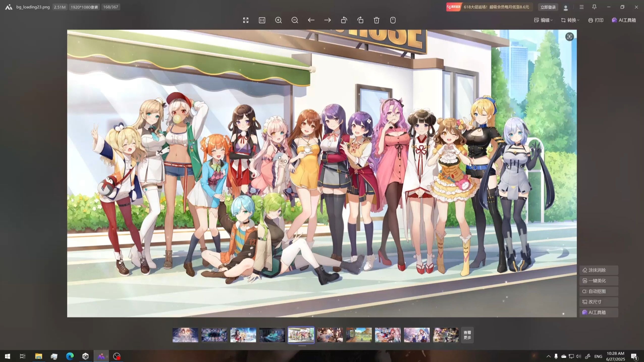Image resolution: width=644 pixels, height=362 pixels.
Task: Select the second filmstrip thumbnail
Action: tap(214, 335)
